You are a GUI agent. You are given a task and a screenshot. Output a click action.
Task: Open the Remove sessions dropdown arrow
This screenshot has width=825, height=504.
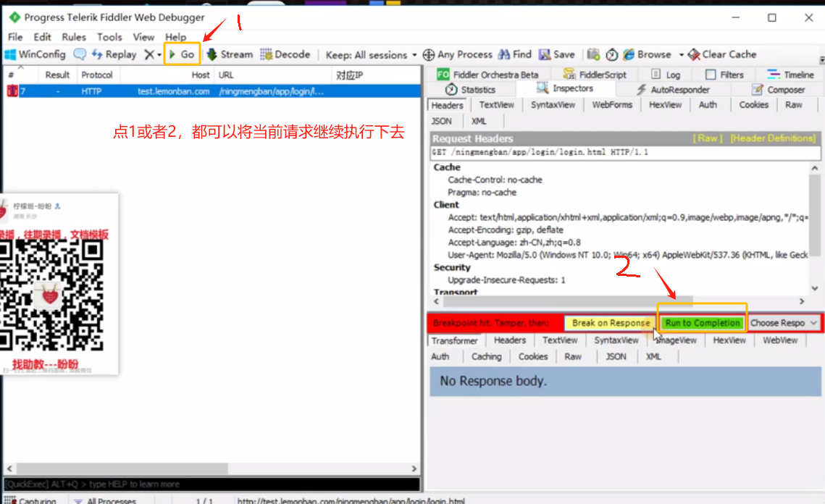tap(159, 55)
